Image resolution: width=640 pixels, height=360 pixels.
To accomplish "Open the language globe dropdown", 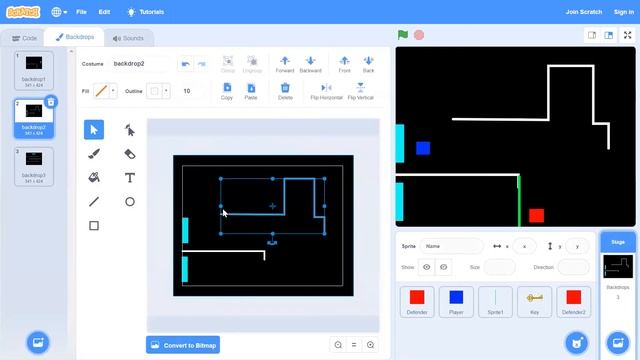I will pos(59,12).
